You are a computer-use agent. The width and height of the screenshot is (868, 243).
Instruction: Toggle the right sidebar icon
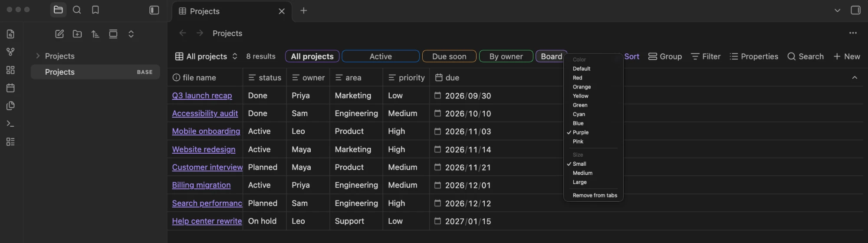click(x=855, y=10)
